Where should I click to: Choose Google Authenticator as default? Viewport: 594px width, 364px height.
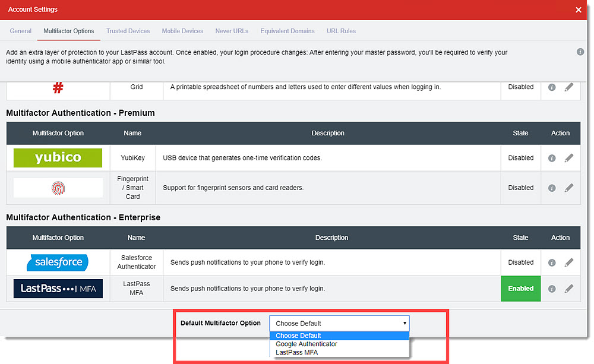[x=339, y=344]
